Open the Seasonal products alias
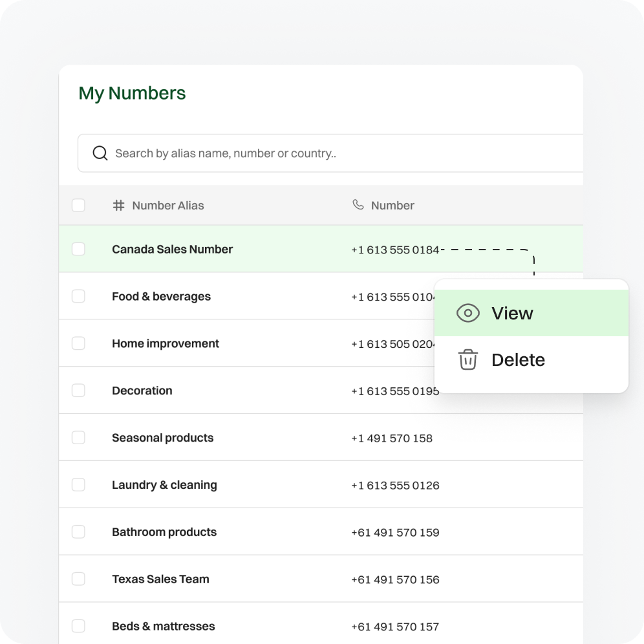 click(x=162, y=438)
